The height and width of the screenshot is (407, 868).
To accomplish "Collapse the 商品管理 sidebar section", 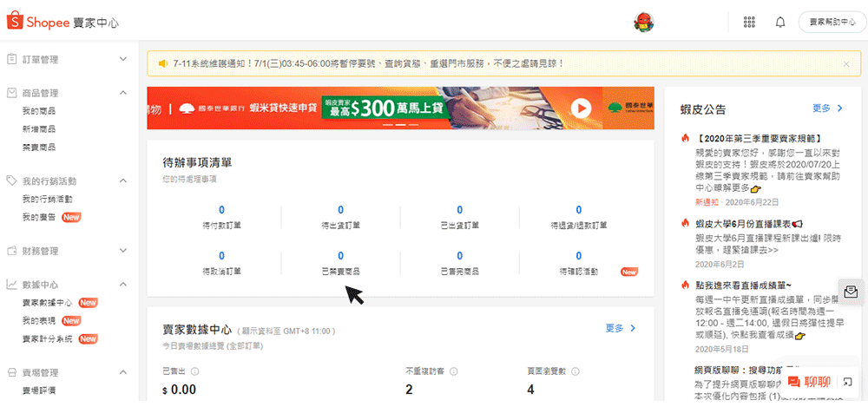I will click(123, 92).
